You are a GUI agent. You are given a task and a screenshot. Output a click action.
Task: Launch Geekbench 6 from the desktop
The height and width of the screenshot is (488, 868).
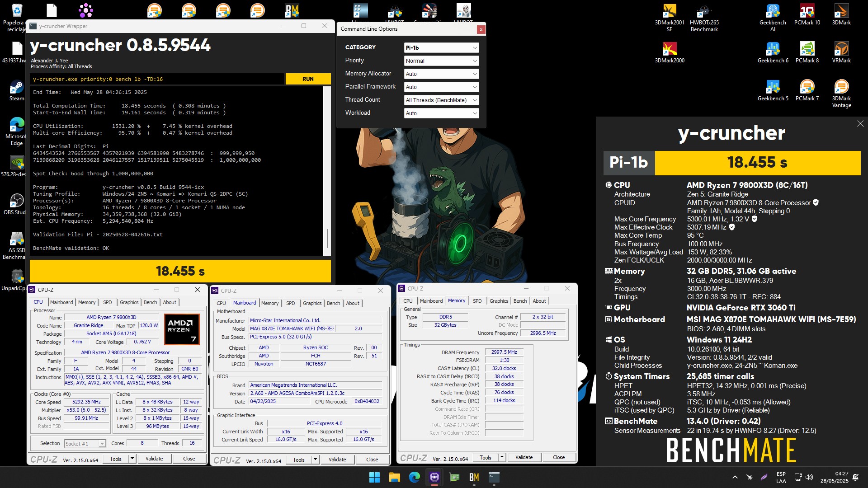tap(773, 52)
